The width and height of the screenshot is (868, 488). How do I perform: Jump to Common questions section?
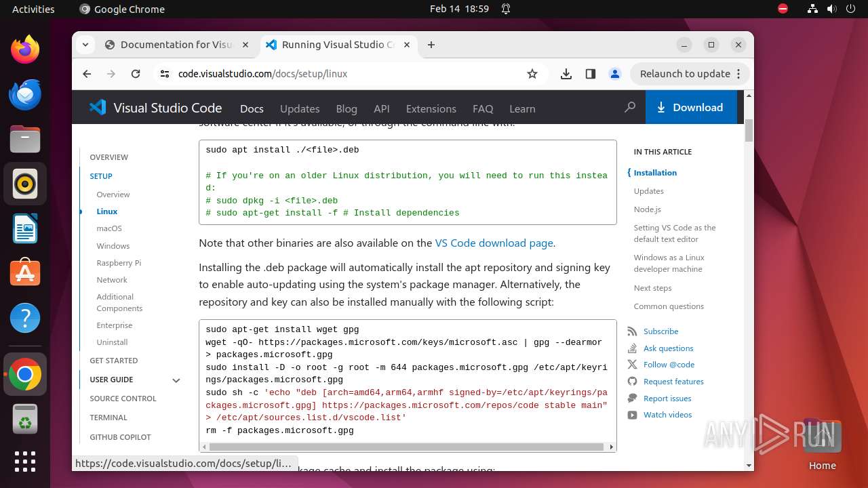click(x=669, y=306)
